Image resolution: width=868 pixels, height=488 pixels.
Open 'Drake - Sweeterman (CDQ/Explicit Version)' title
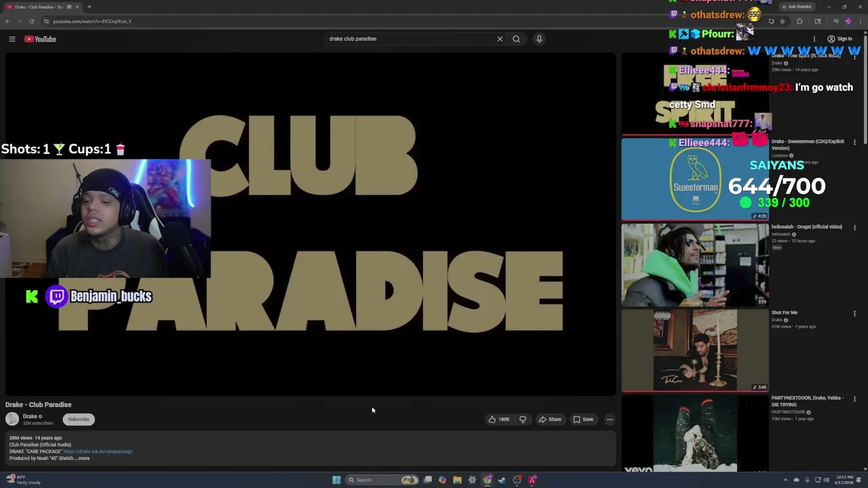click(808, 145)
